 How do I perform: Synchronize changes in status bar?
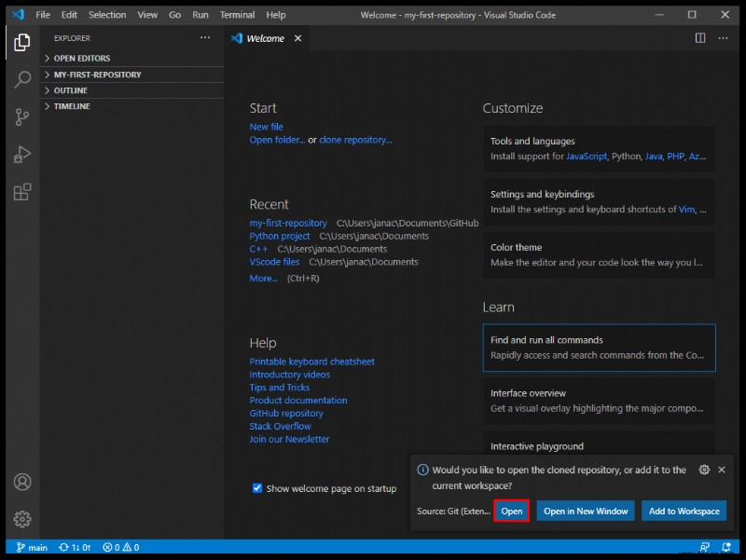(x=75, y=548)
